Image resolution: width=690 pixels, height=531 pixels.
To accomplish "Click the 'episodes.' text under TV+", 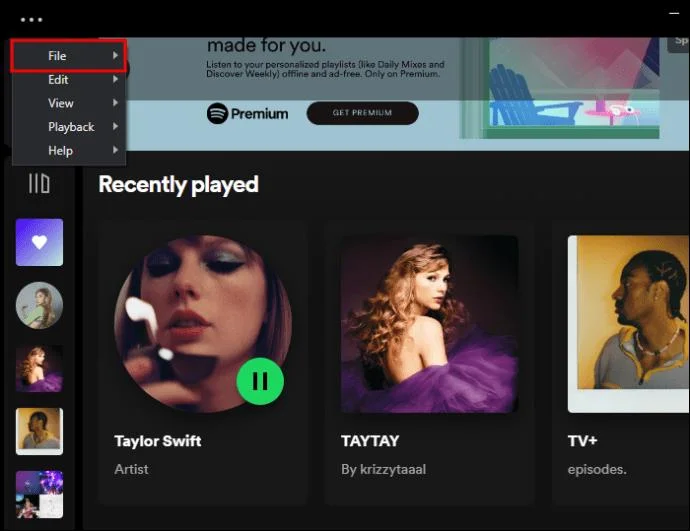I will [597, 469].
